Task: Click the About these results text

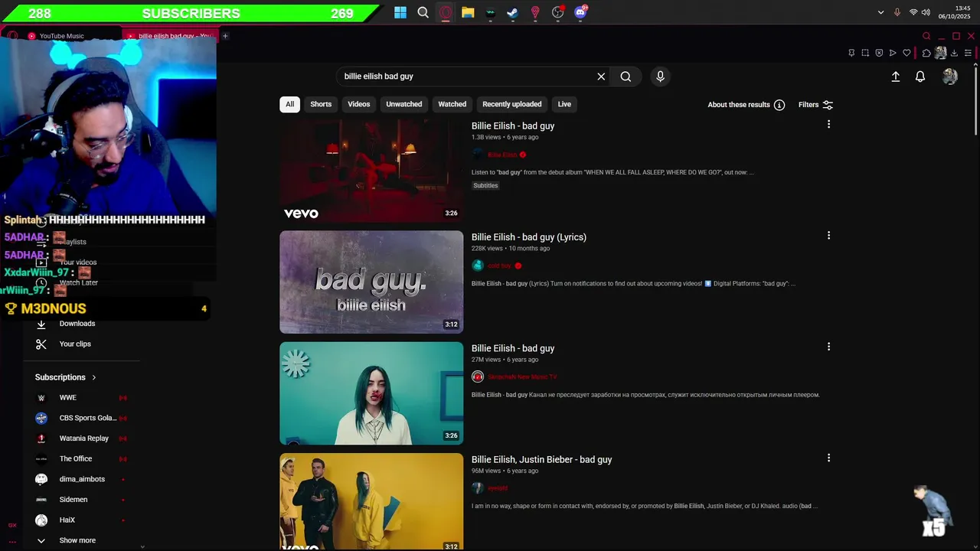Action: point(739,105)
